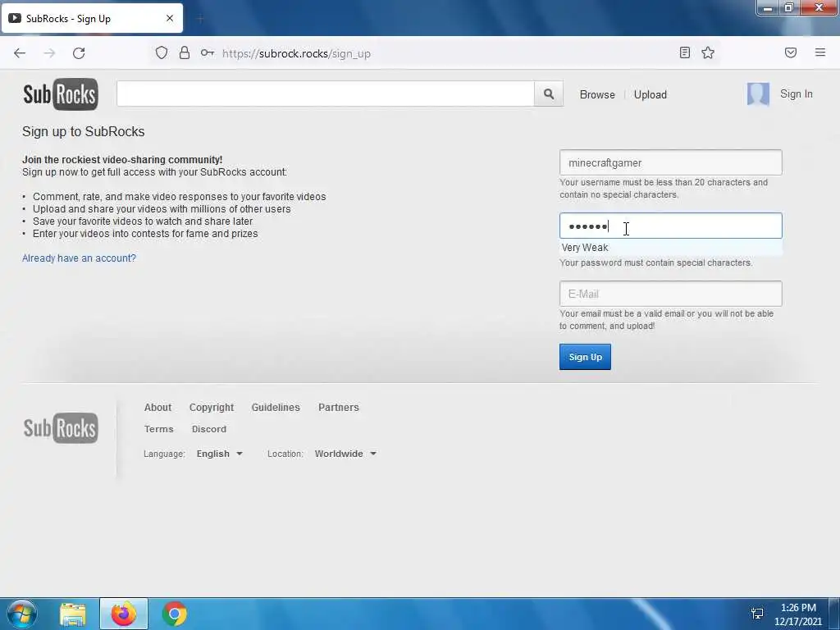Click the search magnifier button
The image size is (840, 630).
coord(549,94)
